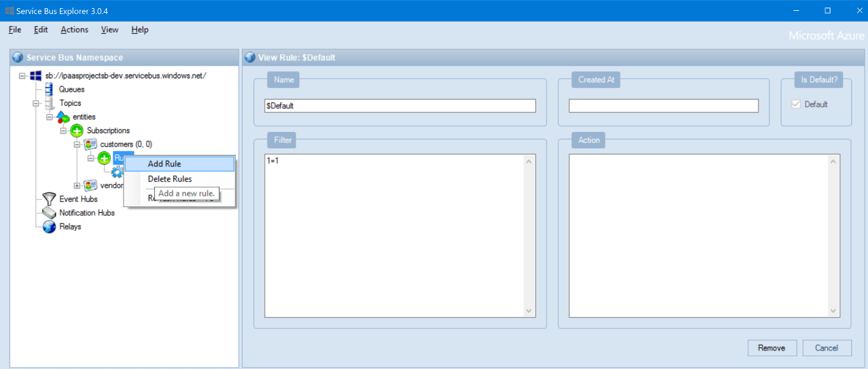868x369 pixels.
Task: Collapse the customers subscription node
Action: click(x=77, y=145)
